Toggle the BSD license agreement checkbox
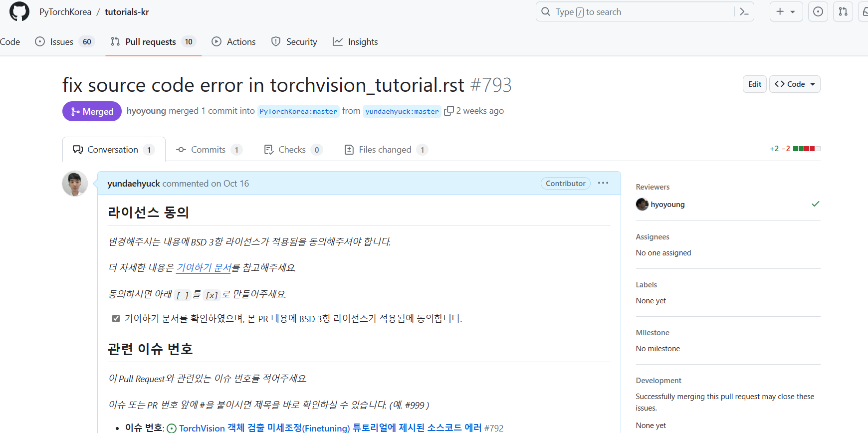This screenshot has width=868, height=433. (116, 318)
